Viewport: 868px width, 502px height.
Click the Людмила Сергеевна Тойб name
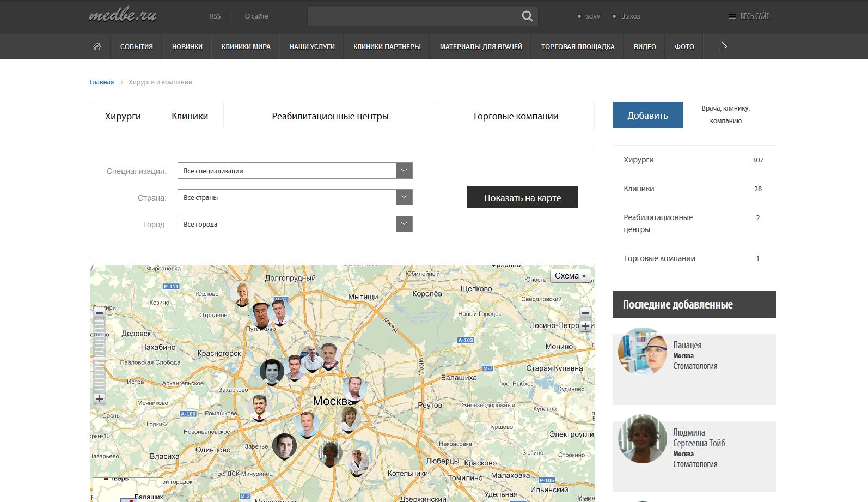point(699,438)
